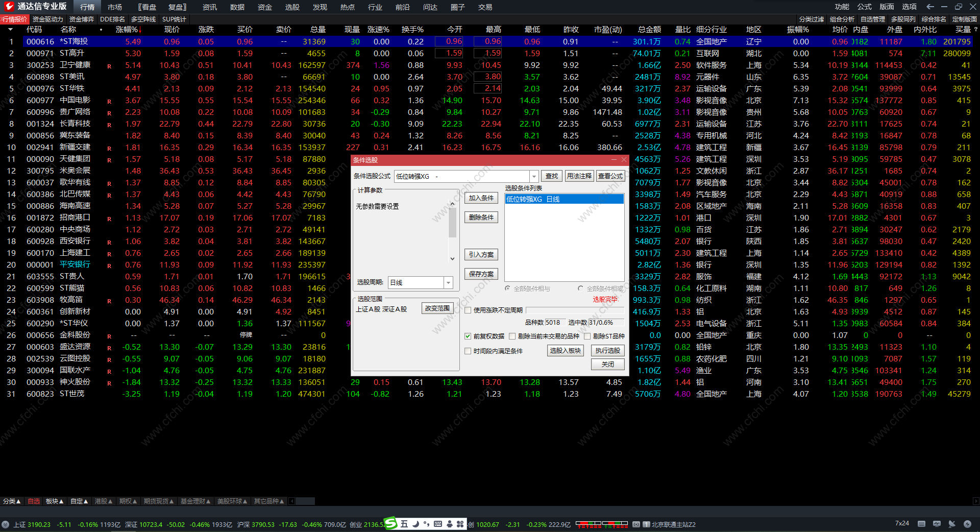The image size is (980, 532).
Task: Click the 保存方案 button
Action: point(481,274)
